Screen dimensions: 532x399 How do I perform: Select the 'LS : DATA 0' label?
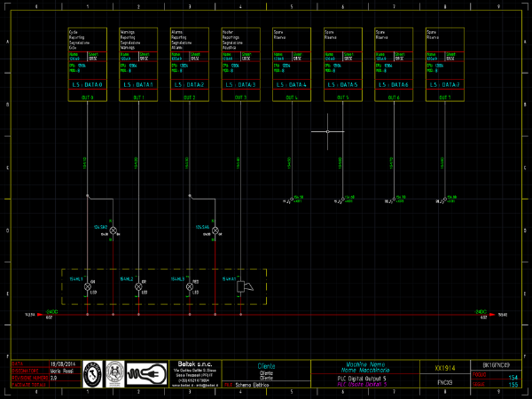(87, 84)
